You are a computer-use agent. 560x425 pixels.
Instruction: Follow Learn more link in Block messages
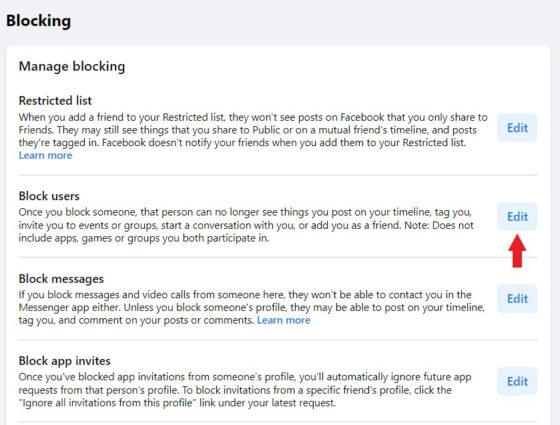[284, 320]
